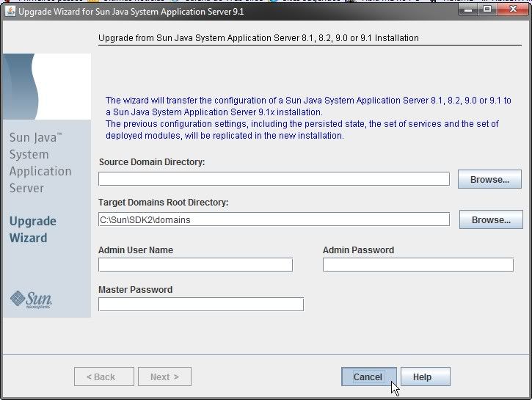Focus the Master Password input box
The width and height of the screenshot is (532, 400).
[200, 305]
